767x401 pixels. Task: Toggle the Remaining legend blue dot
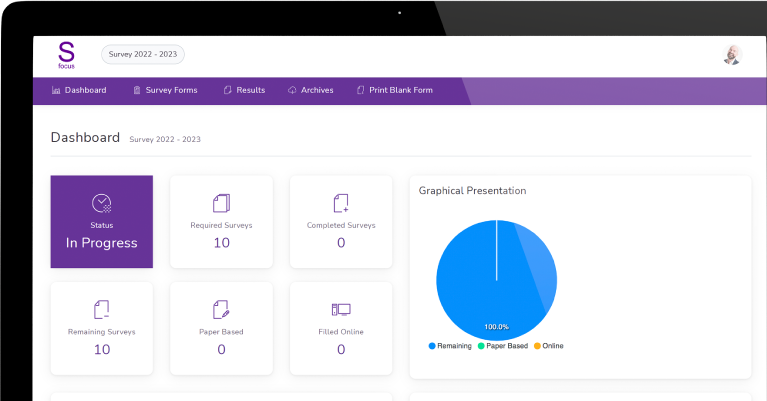click(x=432, y=346)
